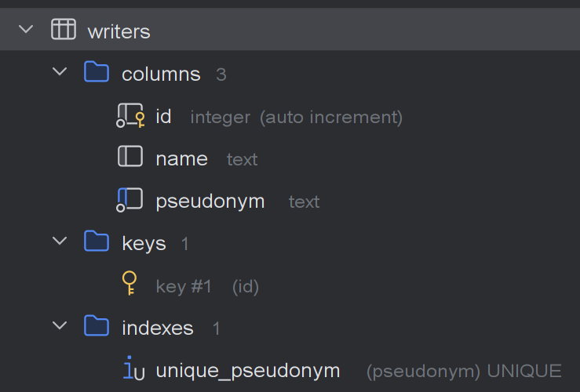Click the id primary key column icon
This screenshot has width=580, height=392.
click(130, 115)
